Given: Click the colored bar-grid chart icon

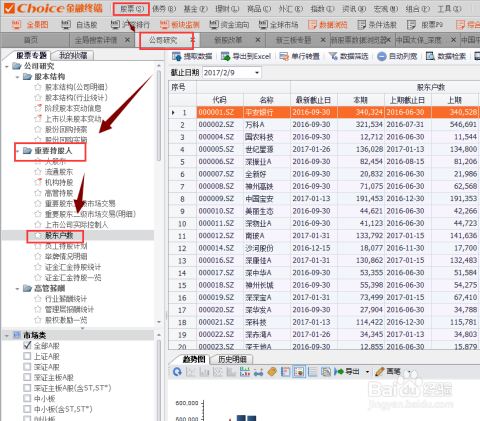Looking at the screenshot, I should coord(245,372).
